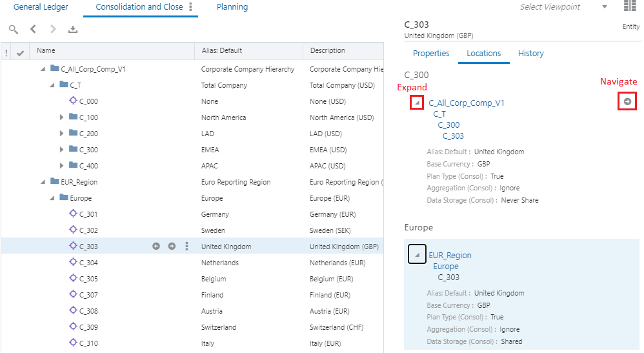The height and width of the screenshot is (353, 644).
Task: Open the Consolidation and Close tab menu dots
Action: 190,6
